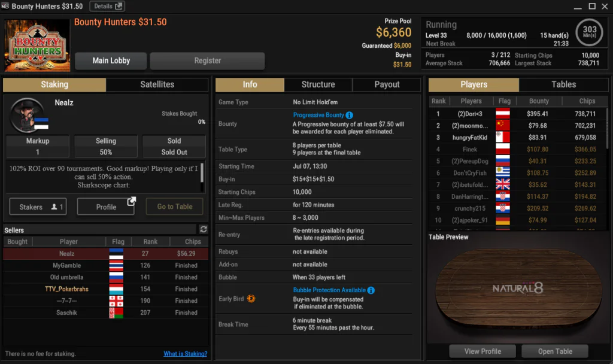Viewport: 613px width, 364px height.
Task: Click the refresh icon in Sellers header
Action: 204,230
